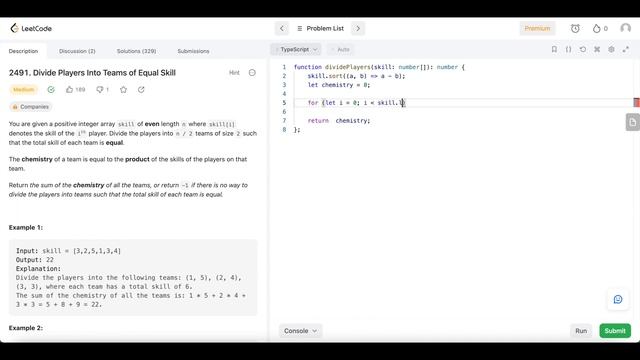Click the solved green checkmark icon
Screen dimensions: 640x360
[x=51, y=89]
